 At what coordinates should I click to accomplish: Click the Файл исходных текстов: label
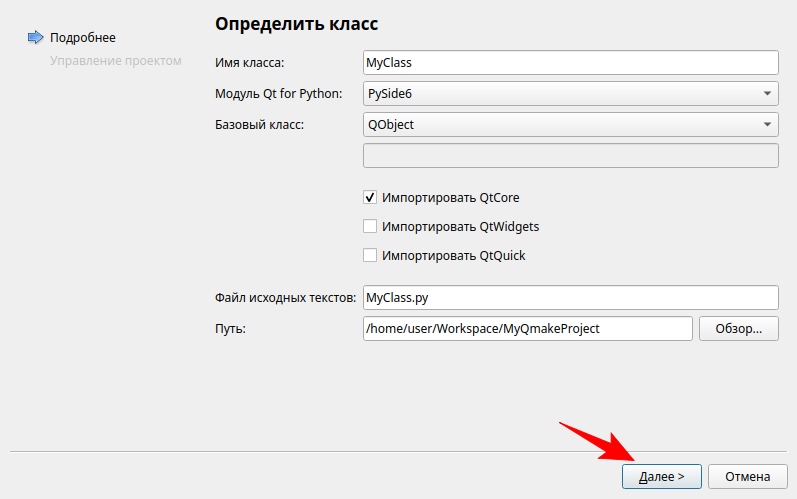click(285, 298)
